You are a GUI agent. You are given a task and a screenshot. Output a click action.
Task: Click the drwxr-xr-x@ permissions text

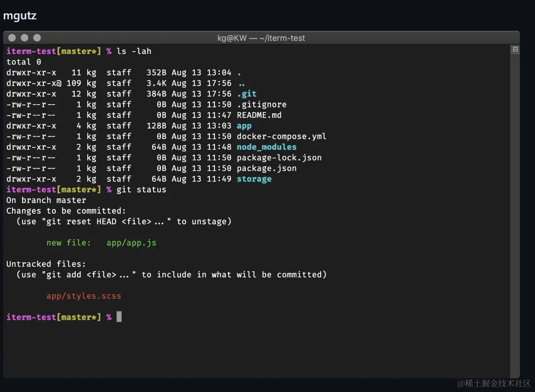(34, 83)
